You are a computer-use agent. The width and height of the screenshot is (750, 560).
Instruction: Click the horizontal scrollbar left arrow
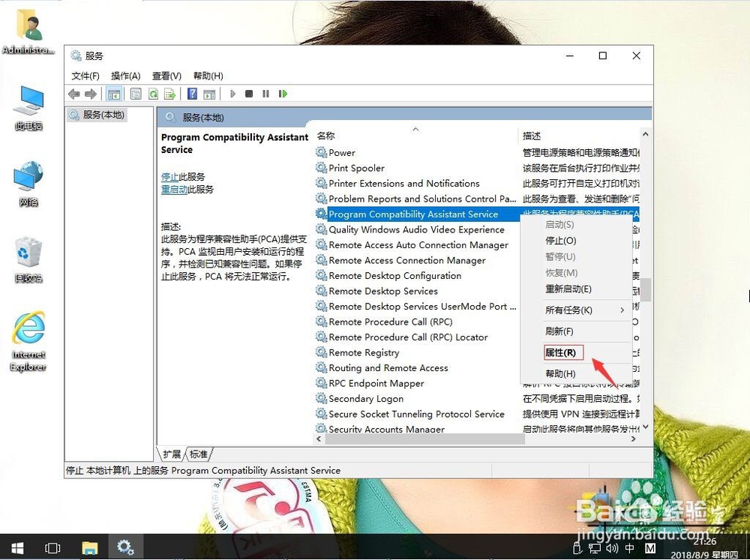(x=319, y=439)
